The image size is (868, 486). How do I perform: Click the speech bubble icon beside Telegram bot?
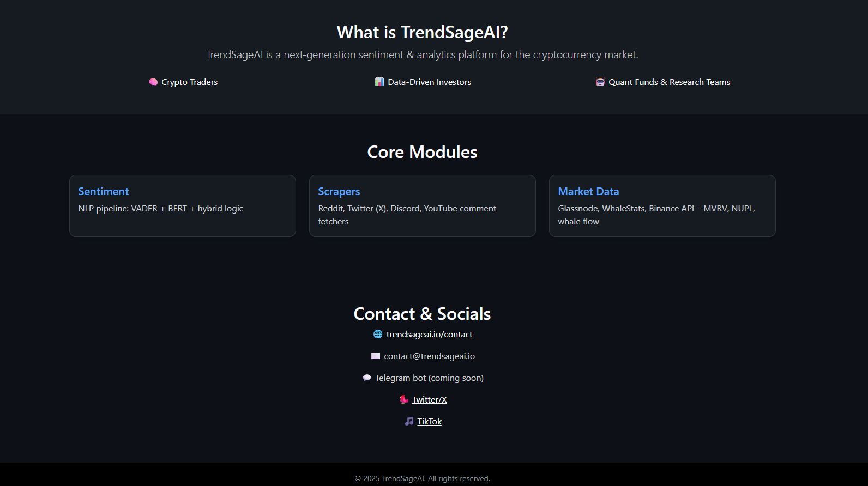point(367,378)
